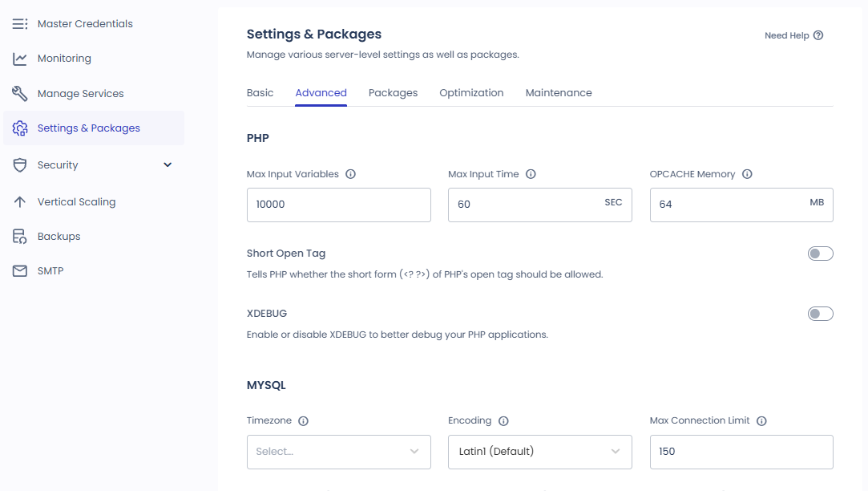Switch to the Maintenance tab
Screen dimensions: 868x491
(x=559, y=92)
